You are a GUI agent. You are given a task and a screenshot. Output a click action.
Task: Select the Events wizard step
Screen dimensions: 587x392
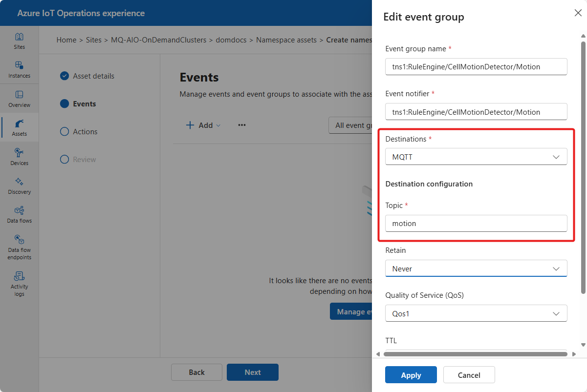pos(78,104)
